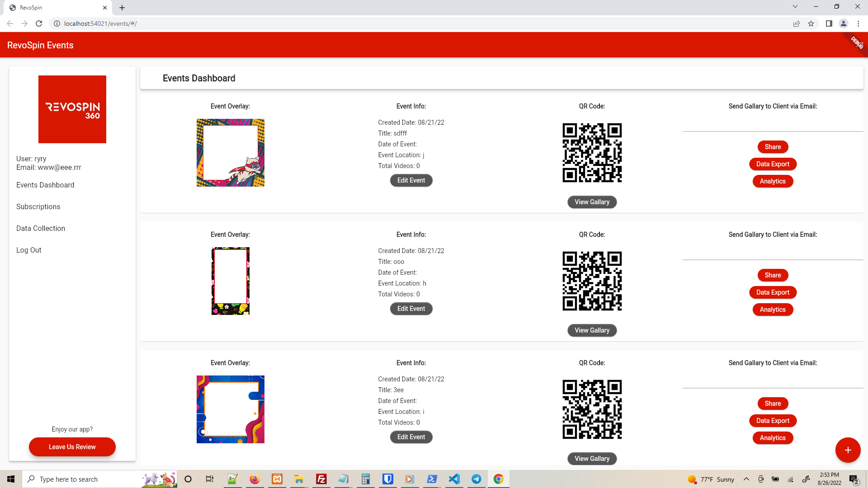Image resolution: width=868 pixels, height=488 pixels.
Task: Click the Windows taskbar search box
Action: point(99,479)
